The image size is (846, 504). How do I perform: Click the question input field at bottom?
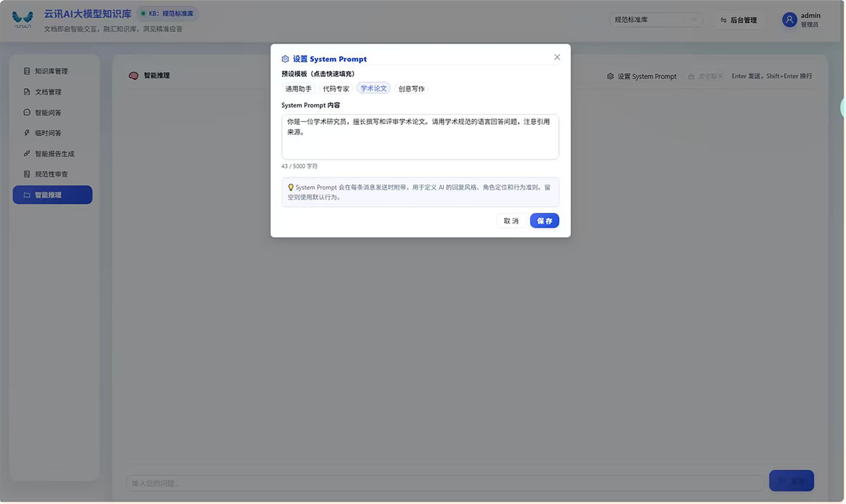click(445, 483)
